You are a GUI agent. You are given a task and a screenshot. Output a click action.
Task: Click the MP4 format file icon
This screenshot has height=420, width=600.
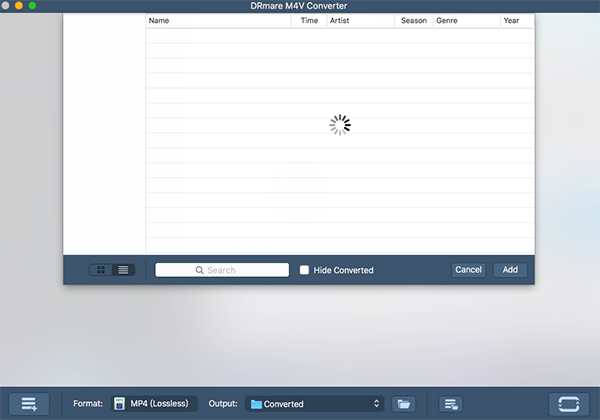[x=119, y=404]
